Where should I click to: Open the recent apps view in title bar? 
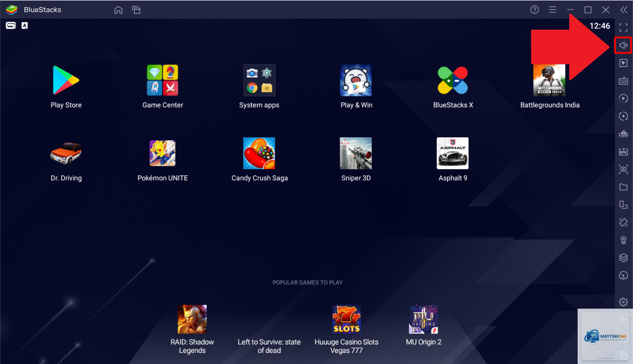pyautogui.click(x=136, y=10)
